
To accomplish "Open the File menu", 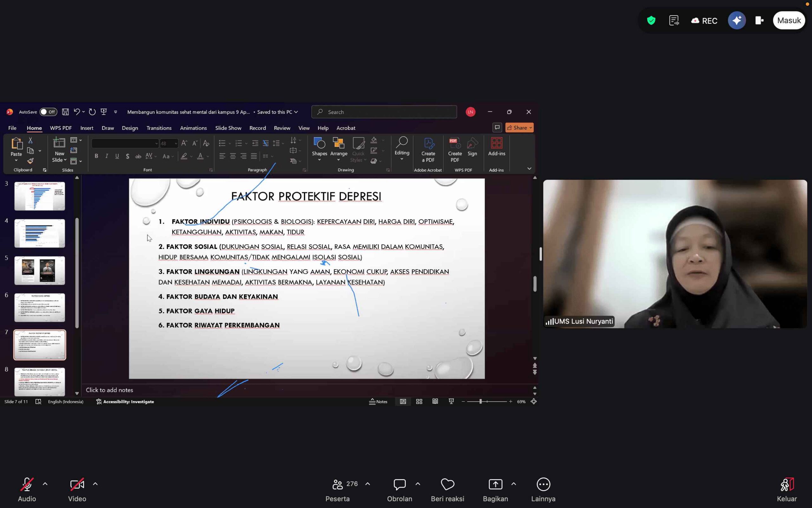I will 12,128.
